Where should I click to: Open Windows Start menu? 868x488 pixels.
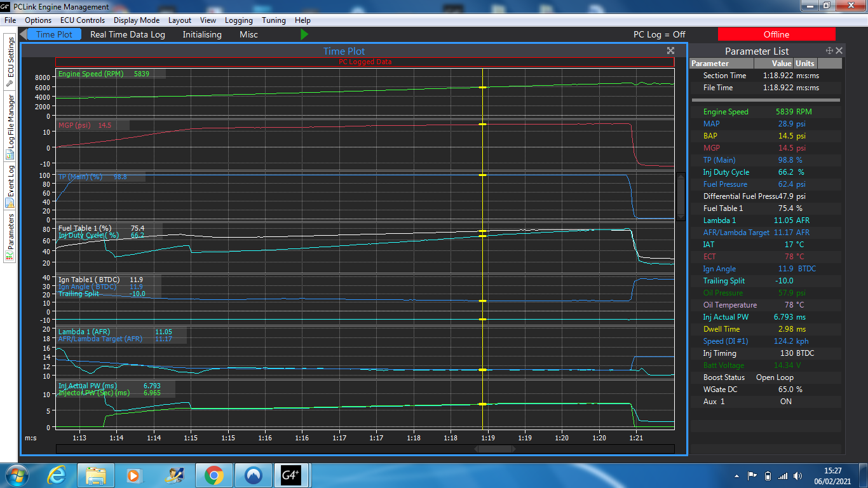tap(15, 475)
